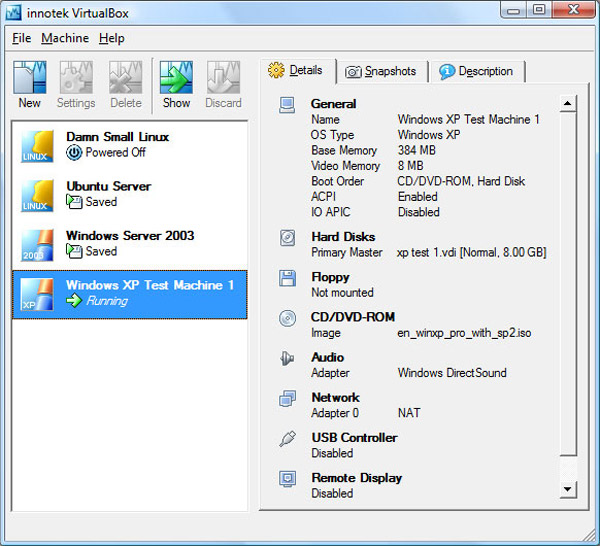600x546 pixels.
Task: Click the Floppy section heading
Action: [x=330, y=277]
